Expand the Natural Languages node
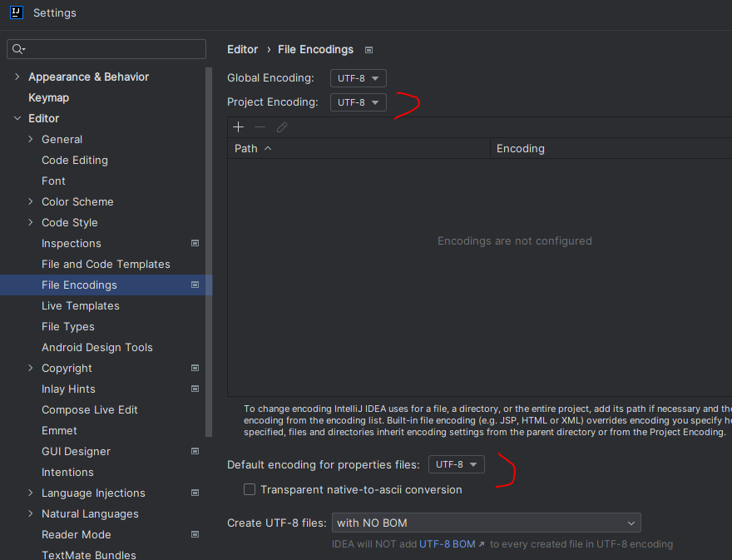The width and height of the screenshot is (732, 560). [x=31, y=513]
